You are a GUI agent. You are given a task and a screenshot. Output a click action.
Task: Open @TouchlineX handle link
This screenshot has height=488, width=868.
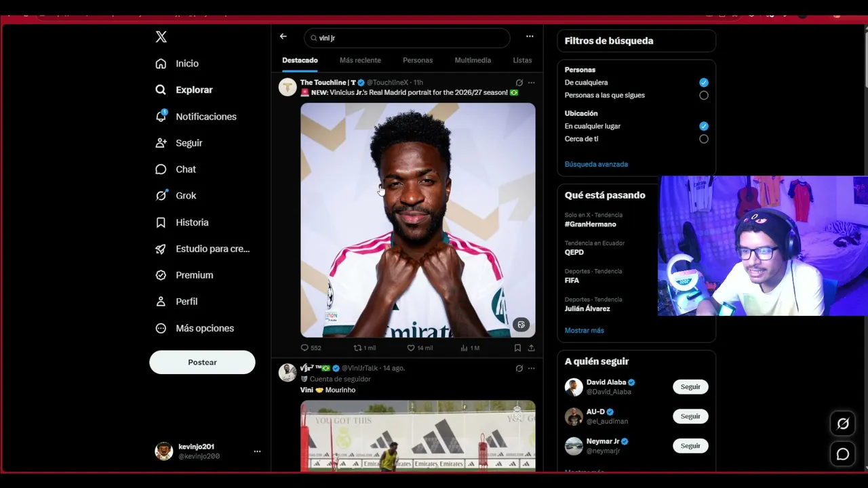[387, 83]
